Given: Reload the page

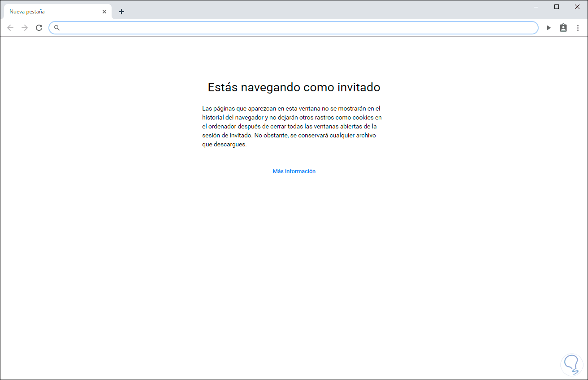Looking at the screenshot, I should [39, 28].
